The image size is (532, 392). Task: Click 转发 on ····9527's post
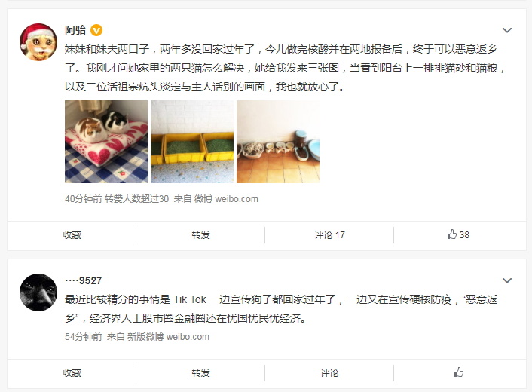click(200, 372)
